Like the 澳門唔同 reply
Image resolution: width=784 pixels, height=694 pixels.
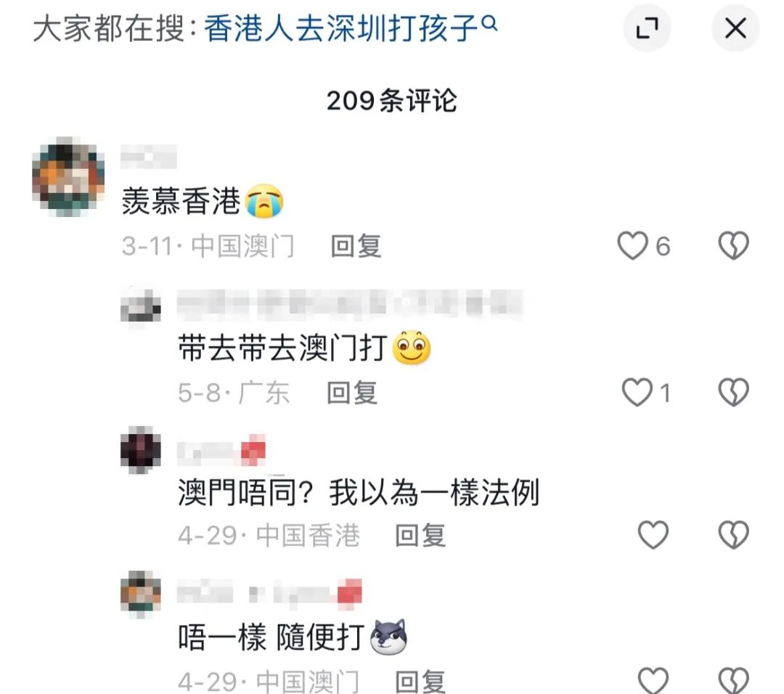click(x=653, y=534)
